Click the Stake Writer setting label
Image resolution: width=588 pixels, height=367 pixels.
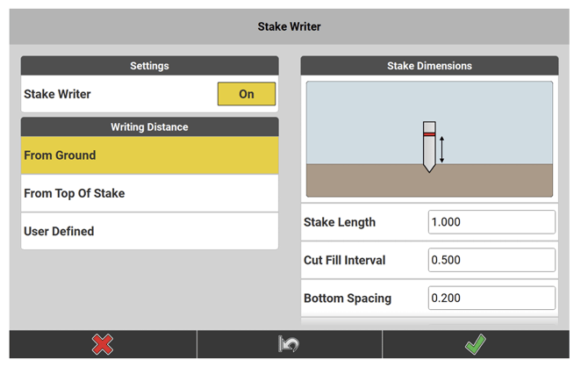pos(57,94)
